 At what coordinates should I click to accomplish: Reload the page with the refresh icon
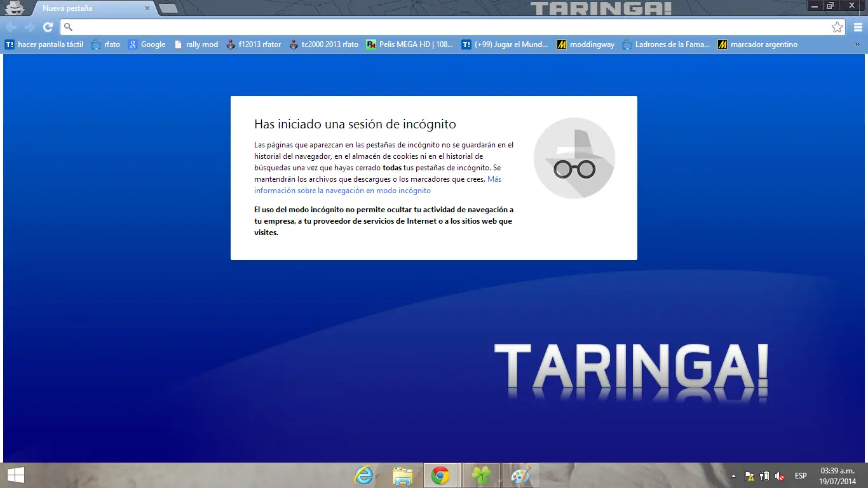coord(48,27)
